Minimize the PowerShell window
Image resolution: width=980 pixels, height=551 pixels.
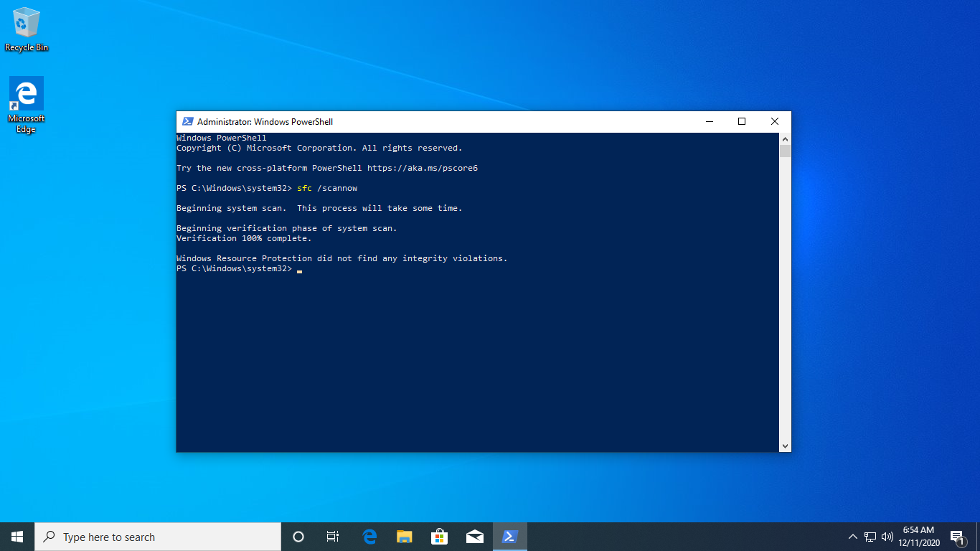click(x=709, y=122)
